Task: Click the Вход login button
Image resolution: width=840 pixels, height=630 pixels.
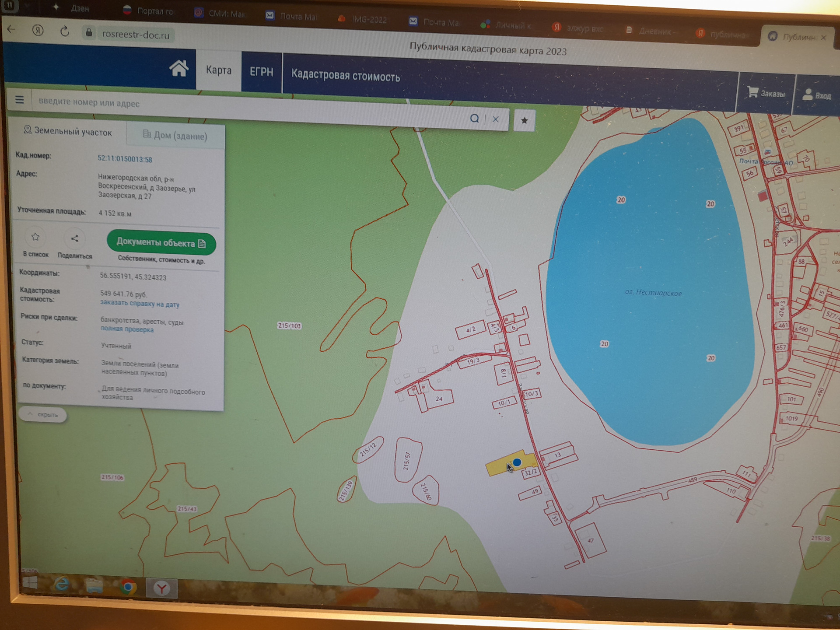Action: point(816,95)
